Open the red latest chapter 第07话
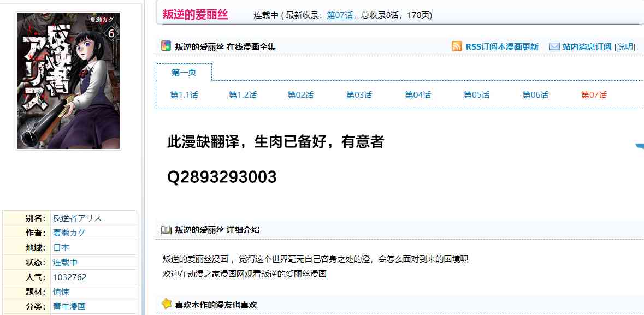The width and height of the screenshot is (644, 315). [x=594, y=95]
